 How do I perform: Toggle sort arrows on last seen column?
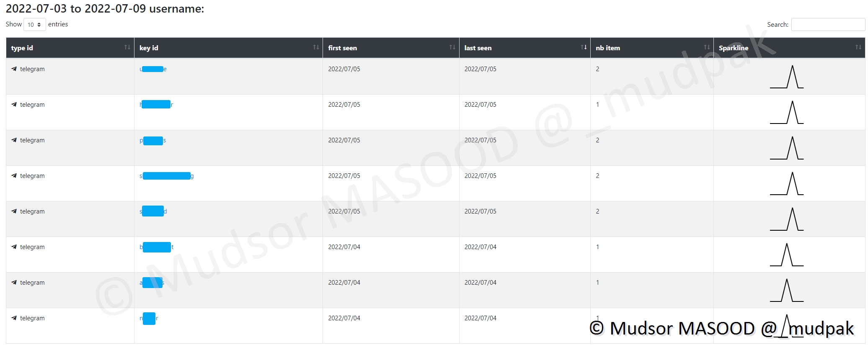[584, 47]
